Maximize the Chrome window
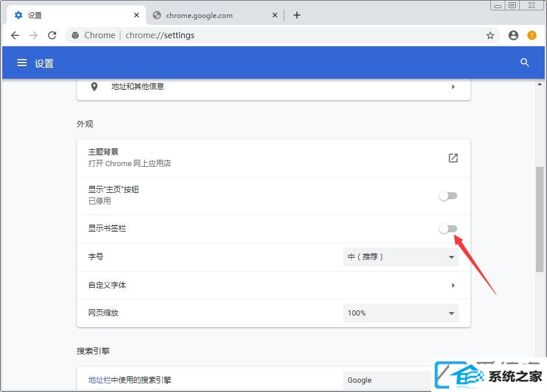 click(x=512, y=5)
